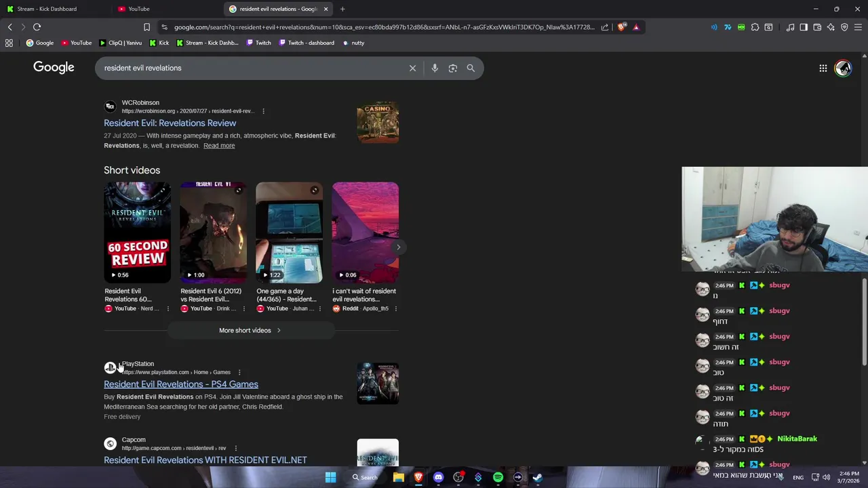Open File Explorer on taskbar
Viewport: 868px width, 488px height.
[399, 477]
